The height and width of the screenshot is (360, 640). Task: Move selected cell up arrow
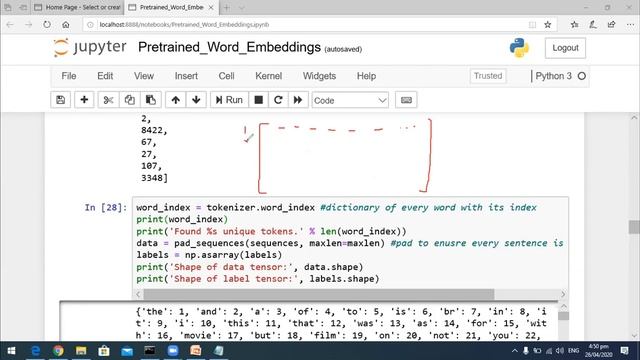point(176,100)
